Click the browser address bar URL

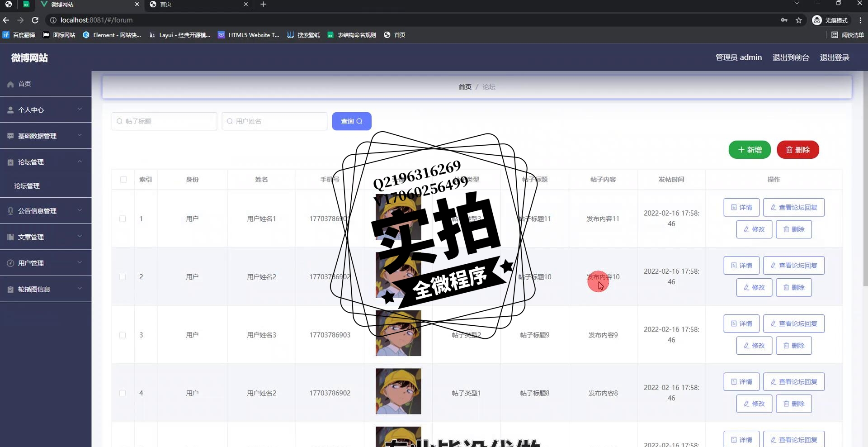97,20
